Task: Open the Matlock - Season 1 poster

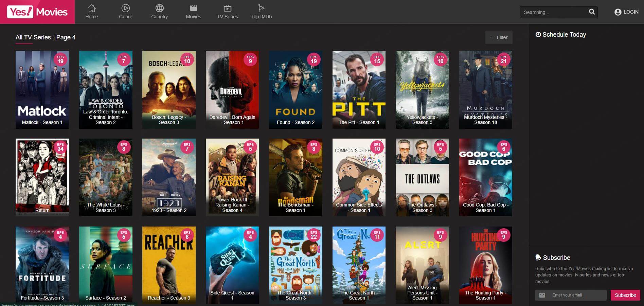Action: (42, 90)
